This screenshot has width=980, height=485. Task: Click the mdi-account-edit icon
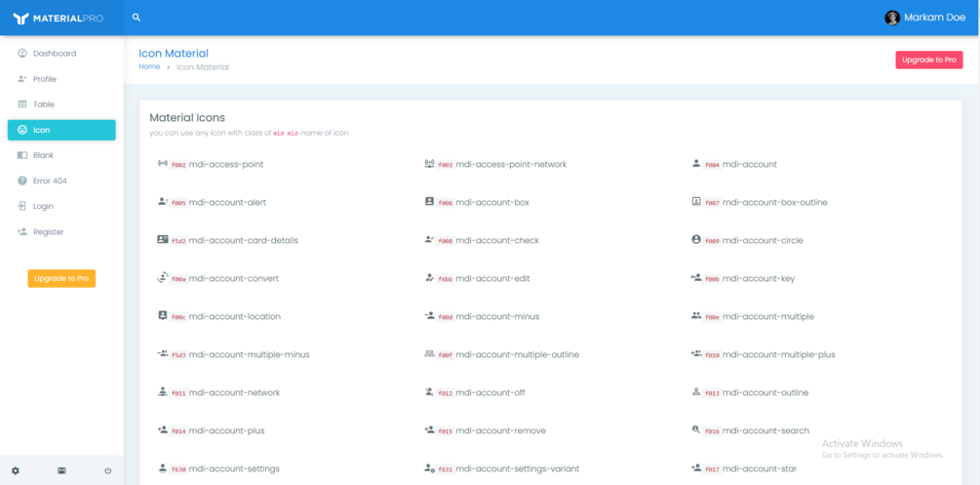point(429,278)
